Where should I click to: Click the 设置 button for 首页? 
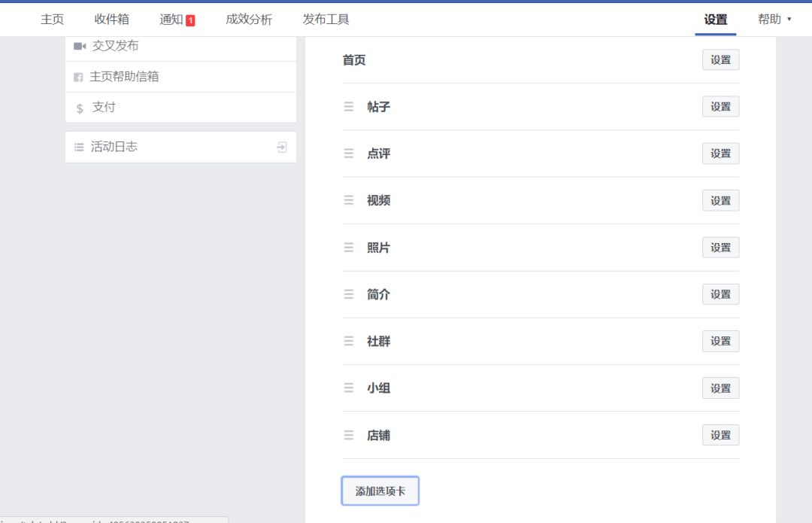(720, 59)
